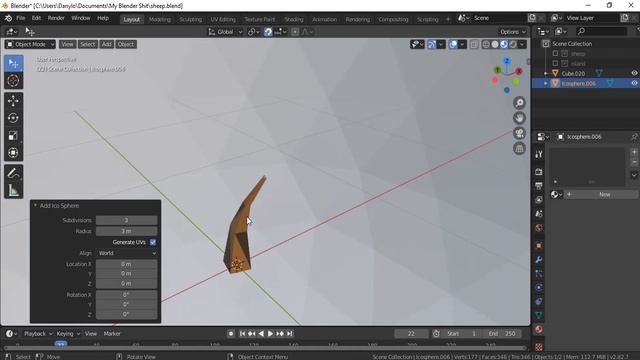
Task: Click the current frame 22 field
Action: coord(411,333)
